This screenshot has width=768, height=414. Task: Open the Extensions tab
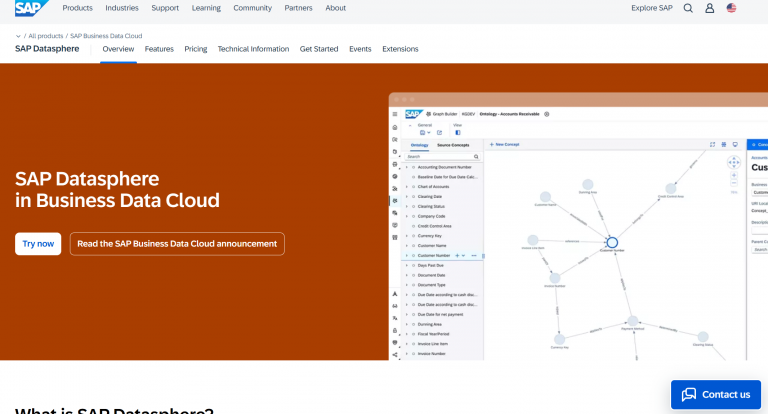coord(400,49)
